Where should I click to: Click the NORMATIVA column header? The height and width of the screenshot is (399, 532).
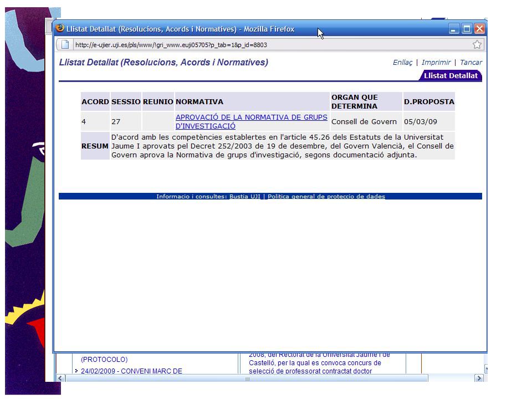(x=252, y=102)
